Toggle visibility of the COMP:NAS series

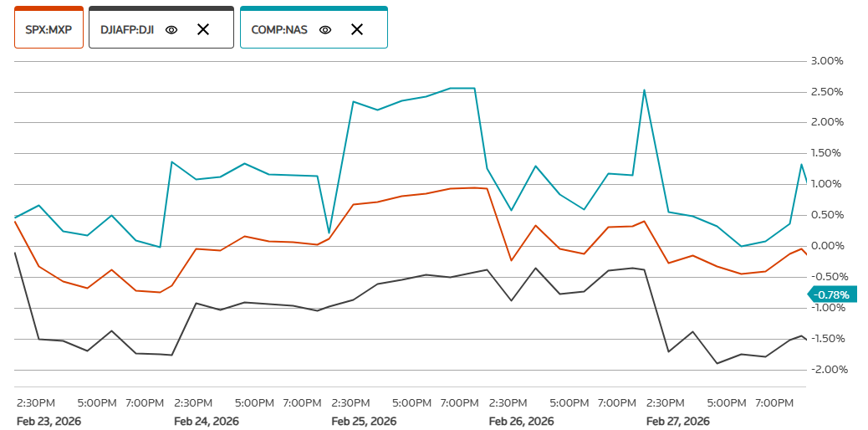[326, 29]
